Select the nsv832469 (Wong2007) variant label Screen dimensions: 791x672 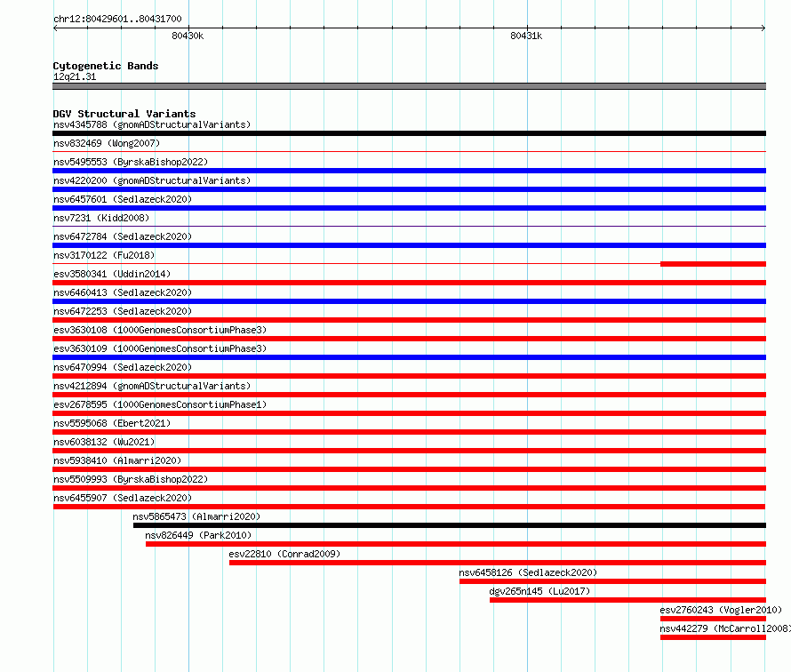coord(107,143)
